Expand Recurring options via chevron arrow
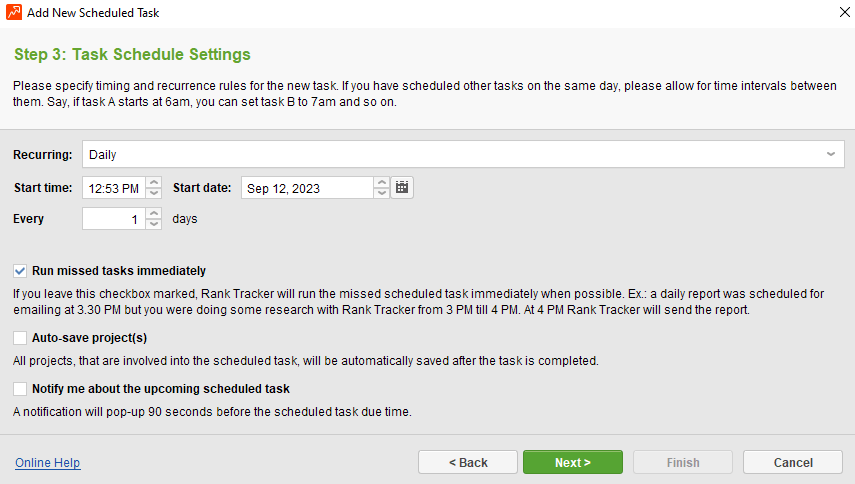The width and height of the screenshot is (855, 484). pyautogui.click(x=830, y=154)
